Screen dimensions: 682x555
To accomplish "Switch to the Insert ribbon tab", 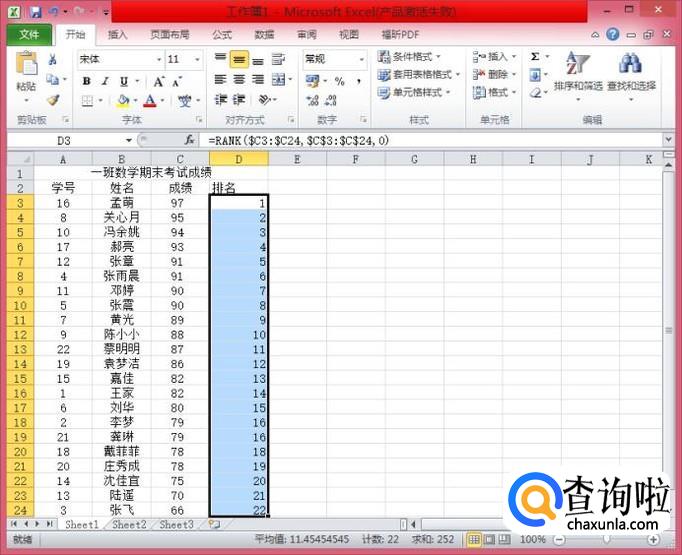I will tap(117, 35).
